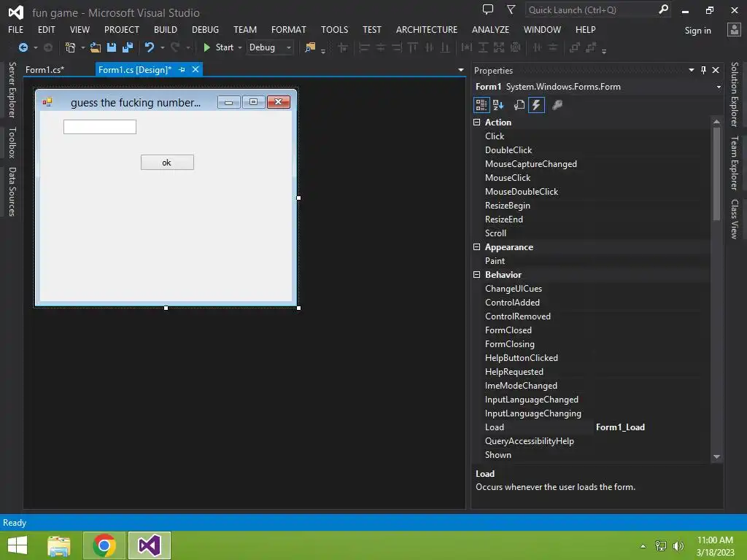The width and height of the screenshot is (747, 560).
Task: Click the Property Pages wrench icon
Action: (557, 105)
